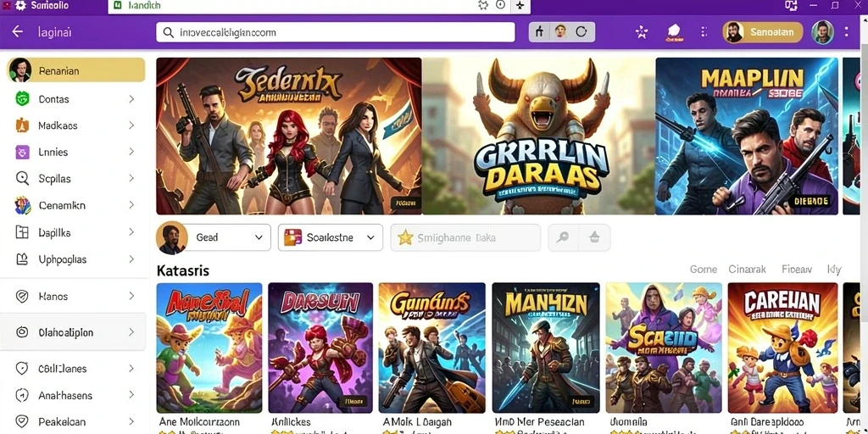Open the Scasid game card
The image size is (868, 434).
tap(664, 348)
